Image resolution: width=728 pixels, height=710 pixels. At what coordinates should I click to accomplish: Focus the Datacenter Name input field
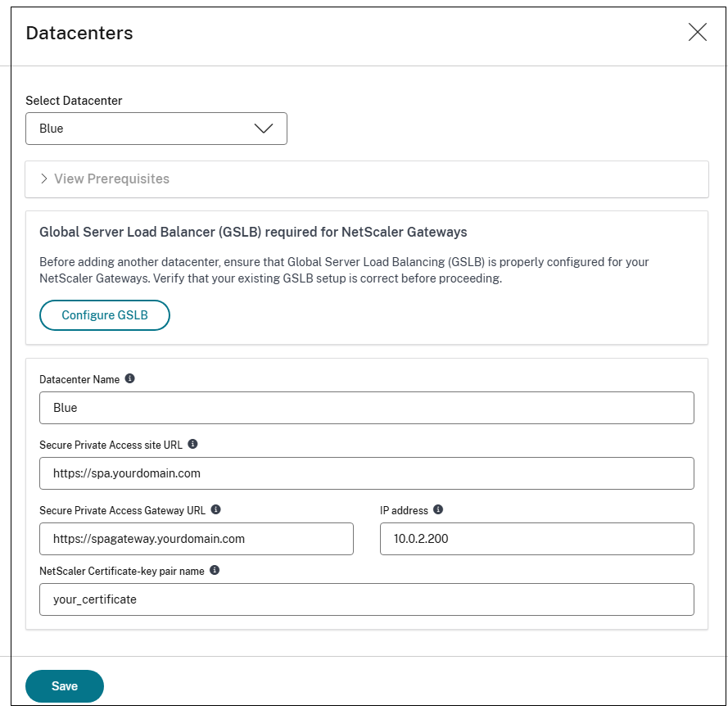coord(366,408)
